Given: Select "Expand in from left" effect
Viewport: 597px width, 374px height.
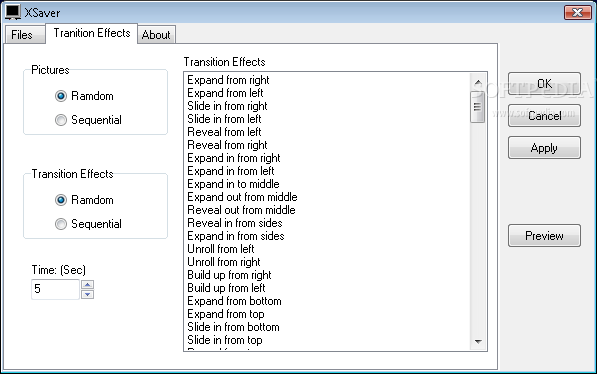Looking at the screenshot, I should click(x=231, y=171).
